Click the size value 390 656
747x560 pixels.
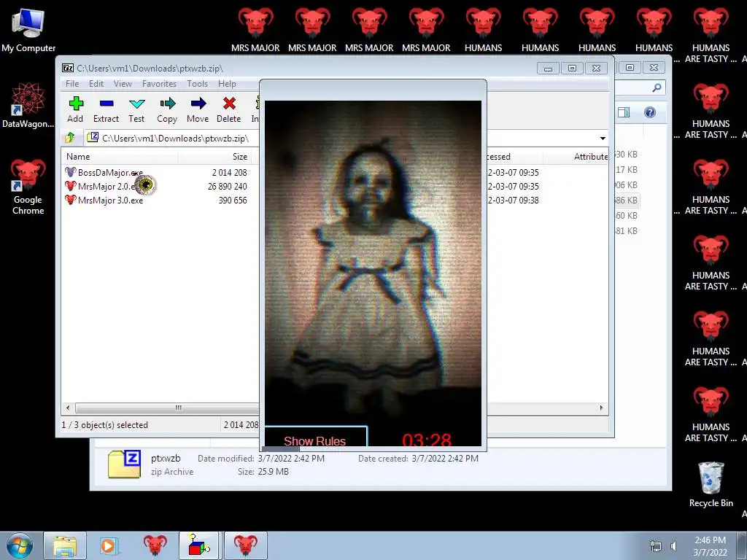coord(233,200)
